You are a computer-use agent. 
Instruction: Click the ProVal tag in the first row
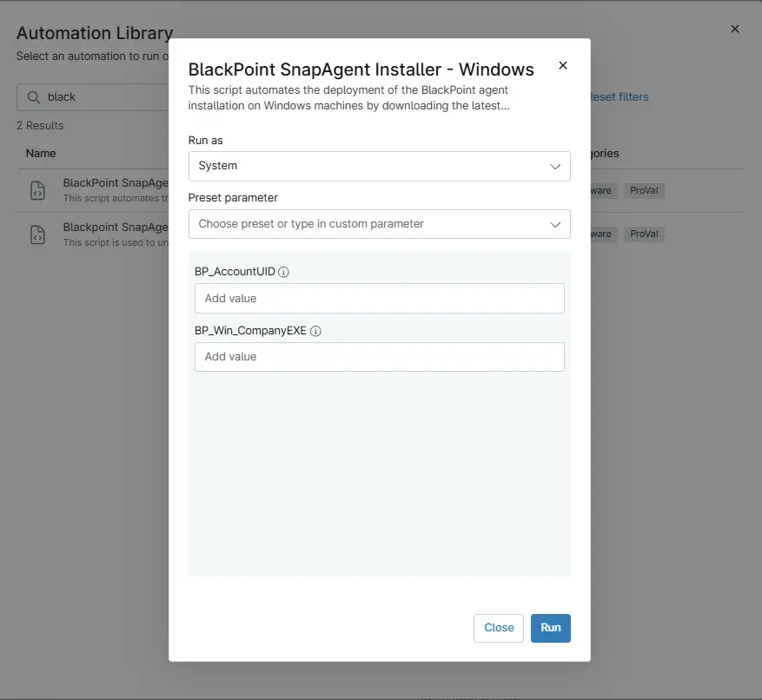(x=644, y=191)
